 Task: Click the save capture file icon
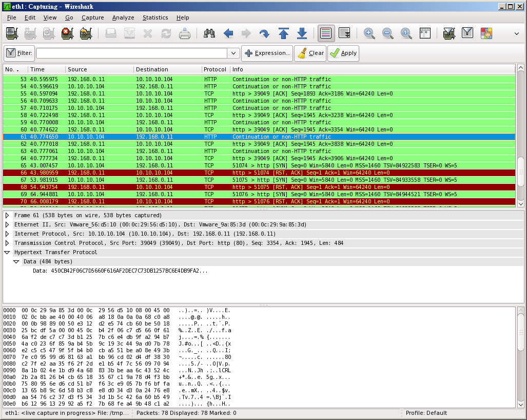pos(129,33)
